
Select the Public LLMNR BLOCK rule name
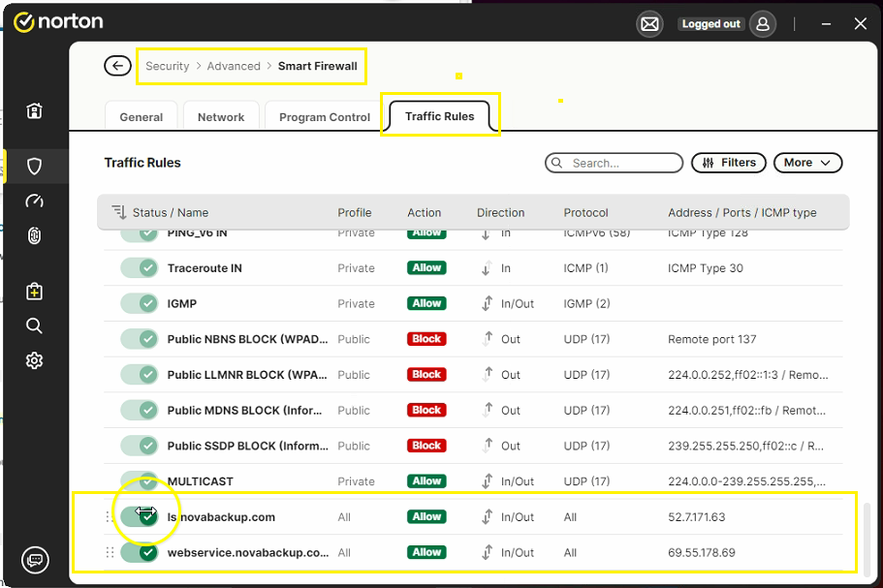pos(246,374)
